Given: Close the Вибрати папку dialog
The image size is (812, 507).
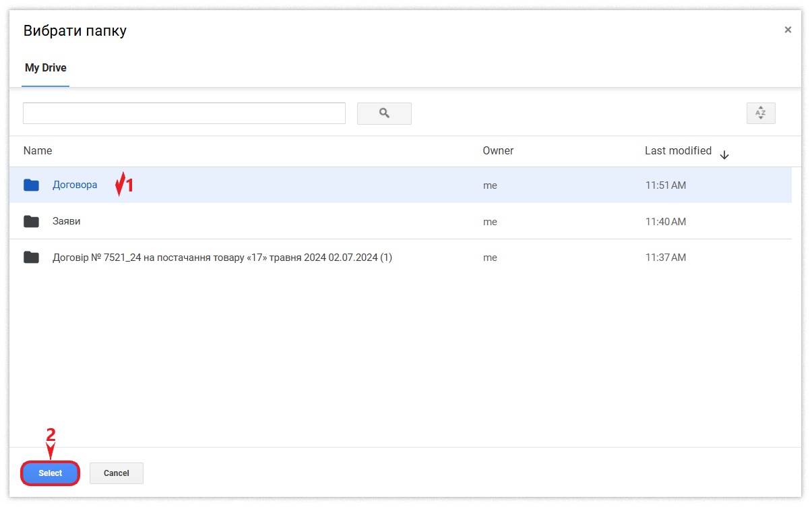Looking at the screenshot, I should tap(788, 30).
